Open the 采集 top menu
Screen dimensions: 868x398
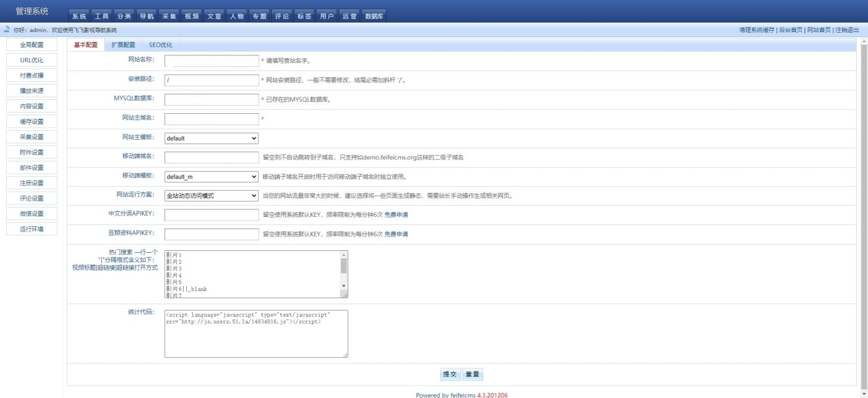click(170, 16)
